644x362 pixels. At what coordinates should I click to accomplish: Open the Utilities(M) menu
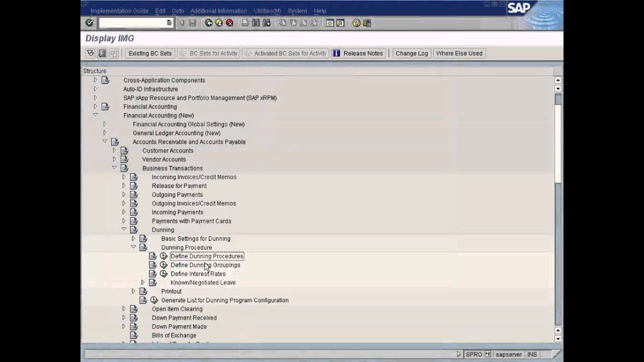click(x=267, y=11)
